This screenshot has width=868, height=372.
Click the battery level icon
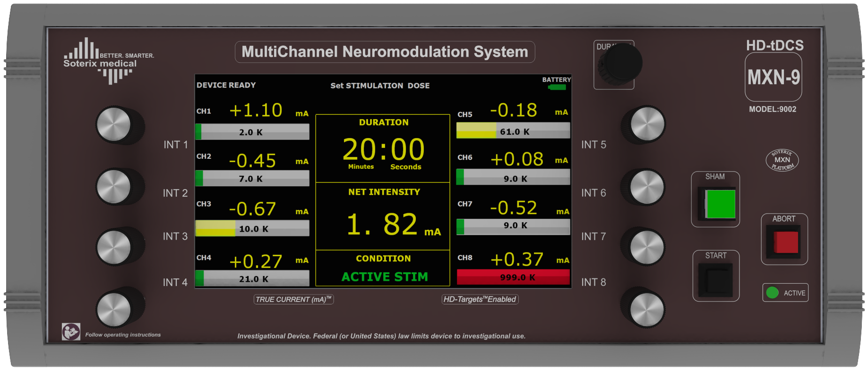pos(557,87)
